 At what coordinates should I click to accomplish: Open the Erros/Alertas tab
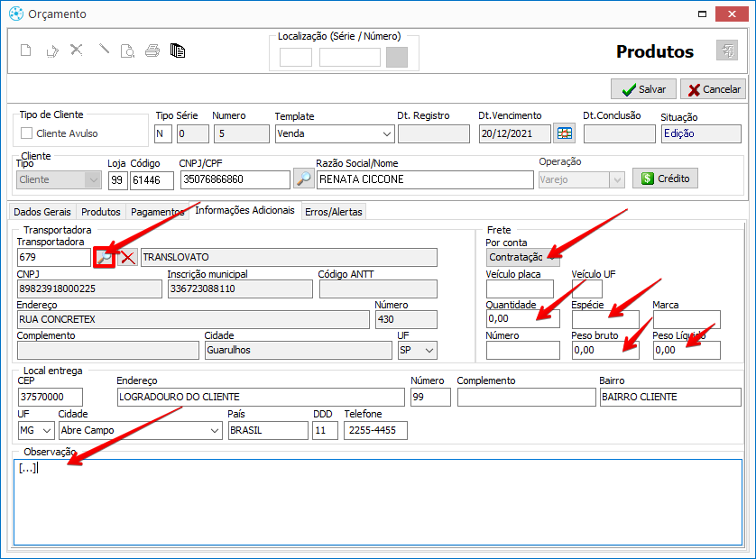click(x=333, y=212)
